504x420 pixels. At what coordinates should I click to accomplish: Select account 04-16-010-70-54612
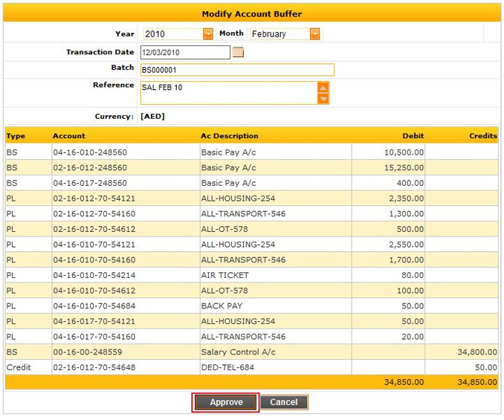94,291
